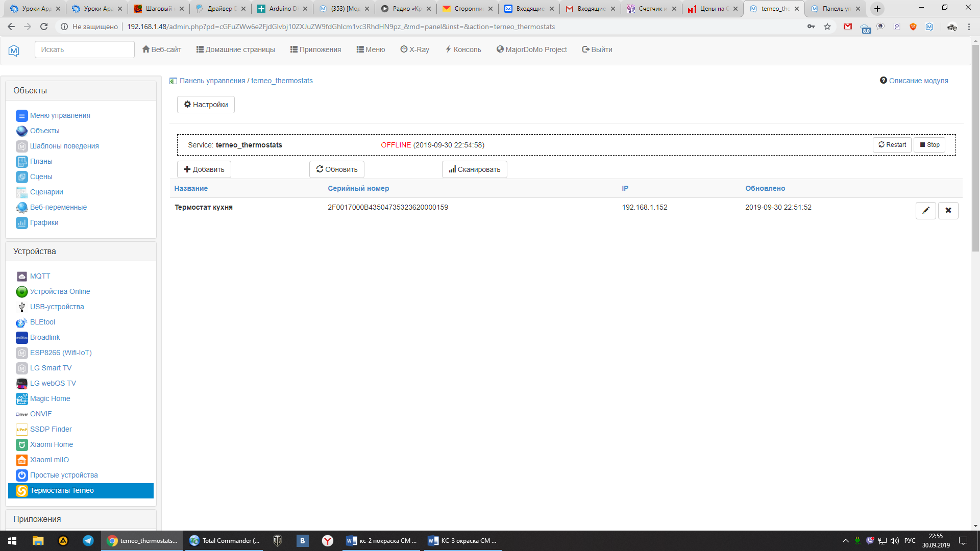The image size is (980, 551).
Task: Bookmark page with star icon
Action: pyautogui.click(x=827, y=27)
